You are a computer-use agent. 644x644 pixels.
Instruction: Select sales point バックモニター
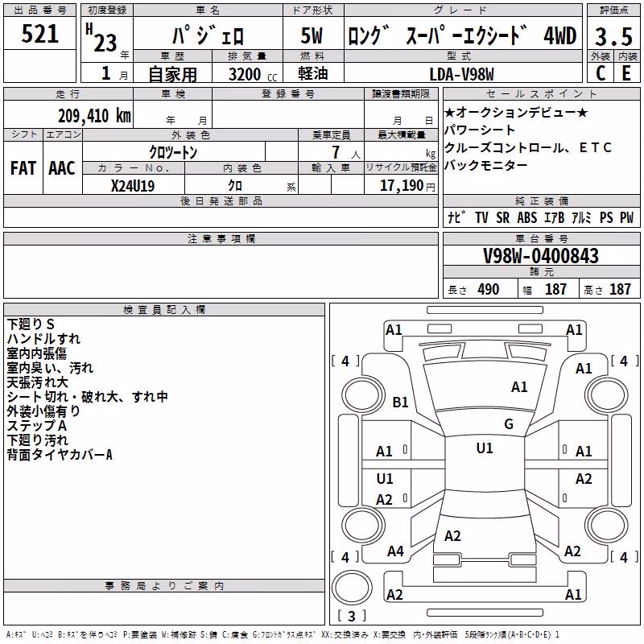pos(486,165)
